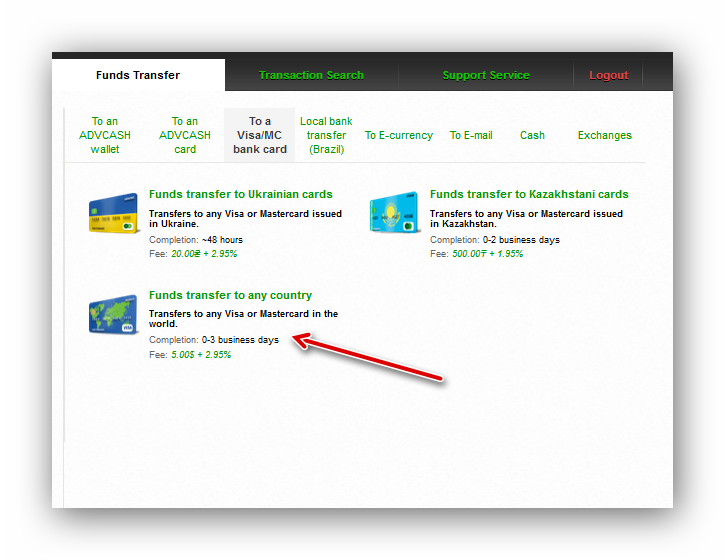Image resolution: width=725 pixels, height=560 pixels.
Task: Switch to Transaction Search tab
Action: coord(311,75)
